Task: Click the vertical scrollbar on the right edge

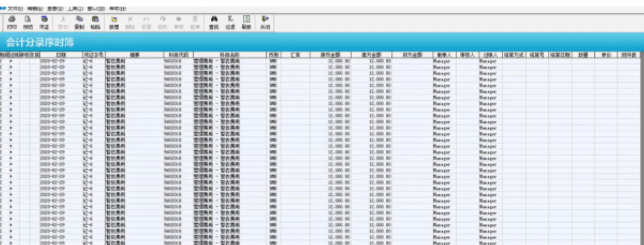Action: click(x=641, y=150)
